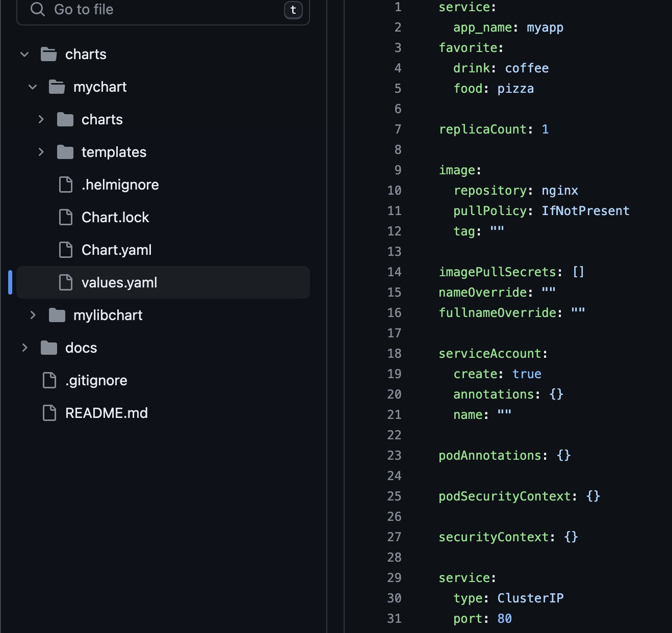Click line number 25 in the gutter
The width and height of the screenshot is (672, 633).
395,496
